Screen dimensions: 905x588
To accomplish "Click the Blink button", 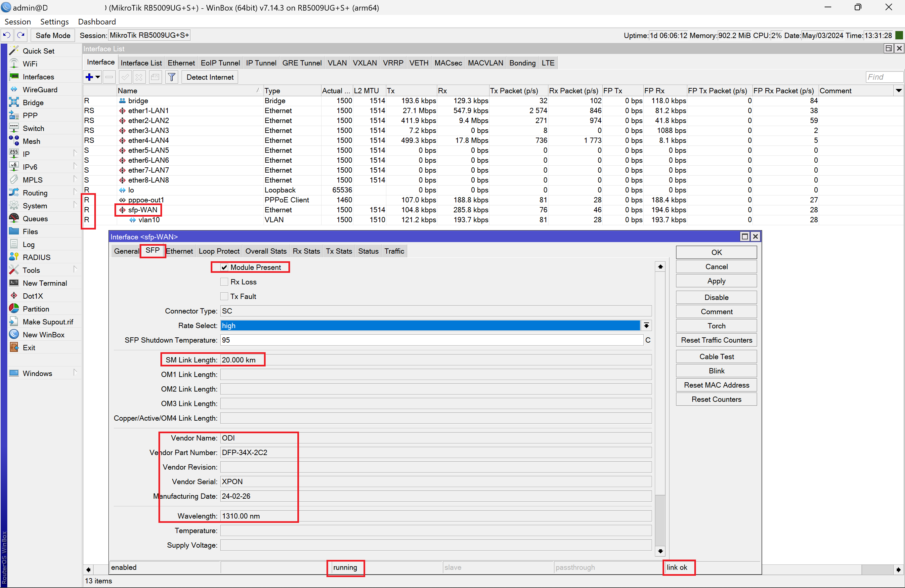I will coord(716,371).
